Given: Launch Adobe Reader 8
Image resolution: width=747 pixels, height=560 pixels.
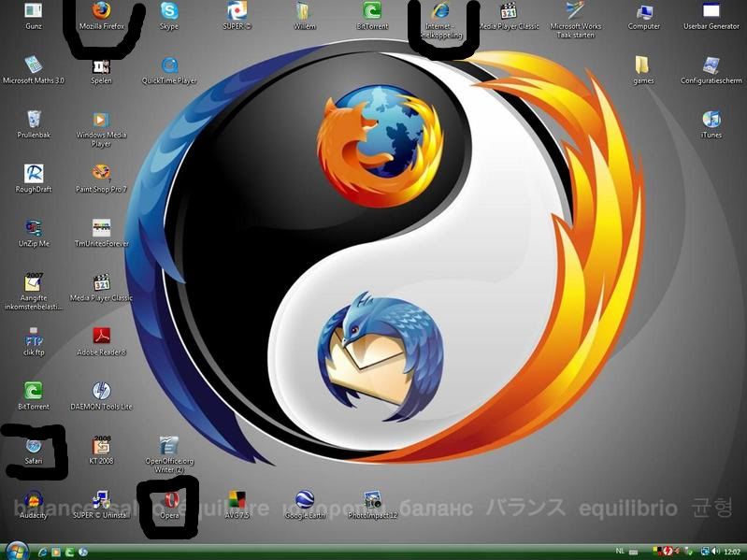Looking at the screenshot, I should point(101,341).
